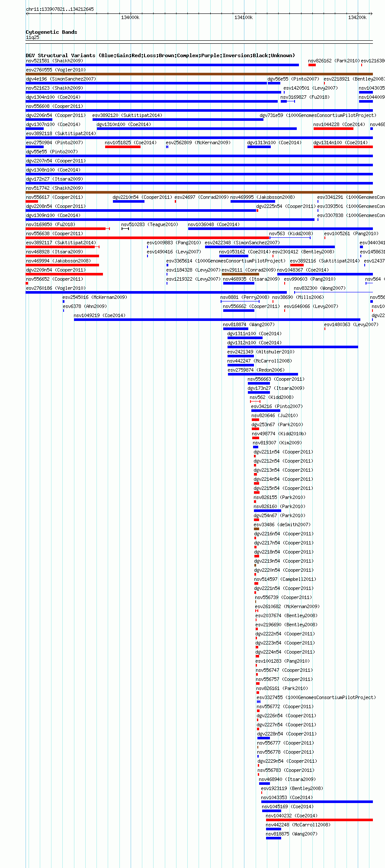Screen dimensions: 385x868
Task: Click esv2562809 (McKernan2009) label
Action: (198, 143)
